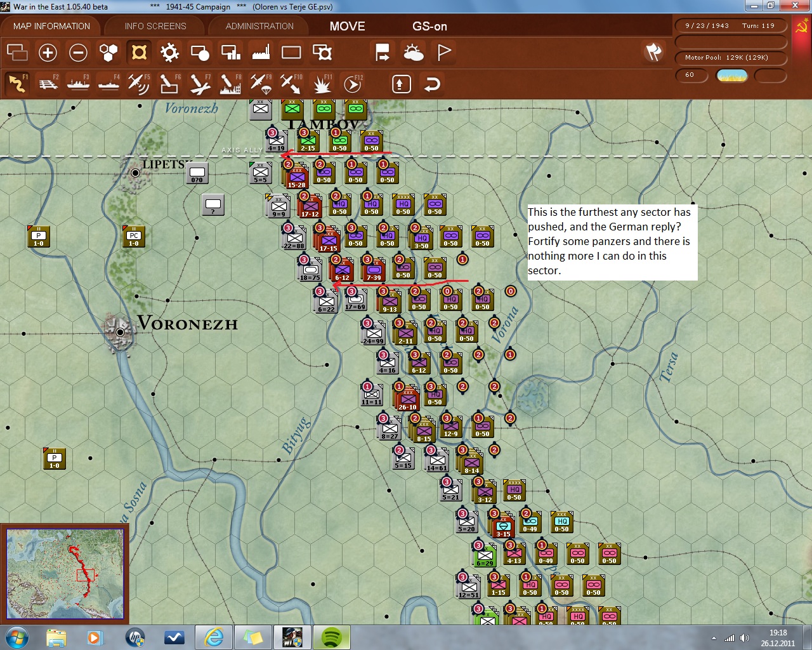
Task: Click the 9/23/1943 Turn 119 field
Action: tap(731, 26)
